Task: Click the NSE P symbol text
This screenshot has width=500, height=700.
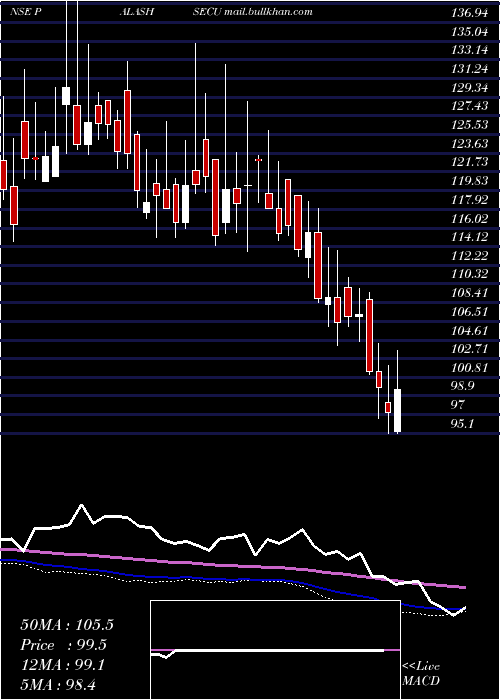Action: tap(25, 12)
